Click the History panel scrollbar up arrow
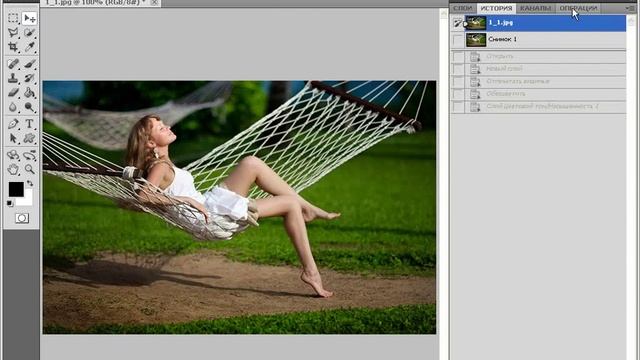This screenshot has width=640, height=360. 632,20
